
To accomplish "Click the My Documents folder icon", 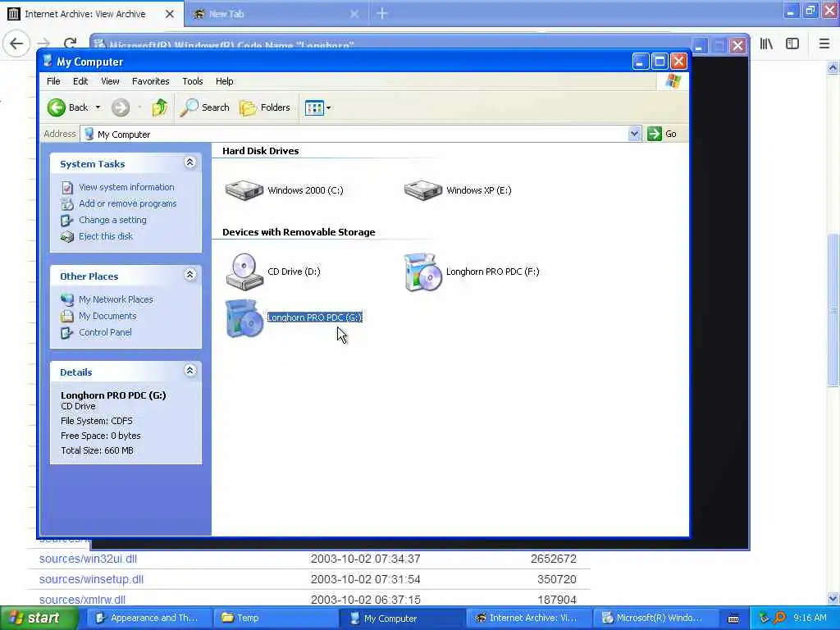I will coord(67,316).
